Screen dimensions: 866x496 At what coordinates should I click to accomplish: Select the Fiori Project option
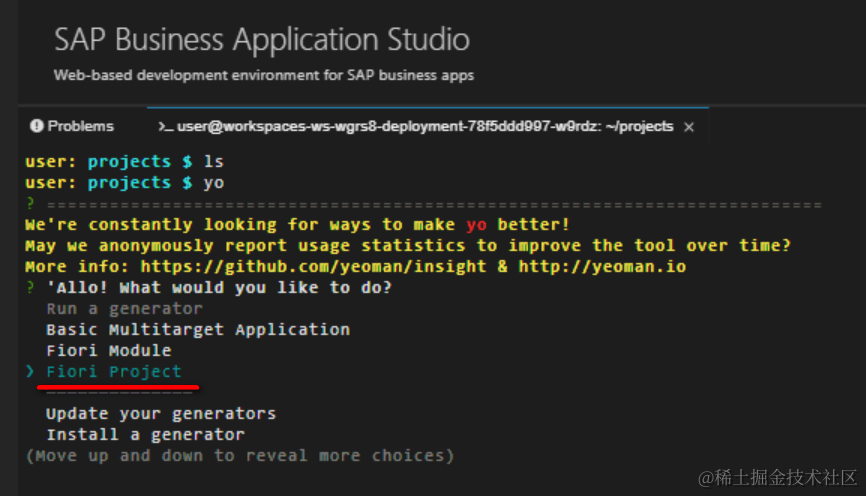(x=114, y=372)
